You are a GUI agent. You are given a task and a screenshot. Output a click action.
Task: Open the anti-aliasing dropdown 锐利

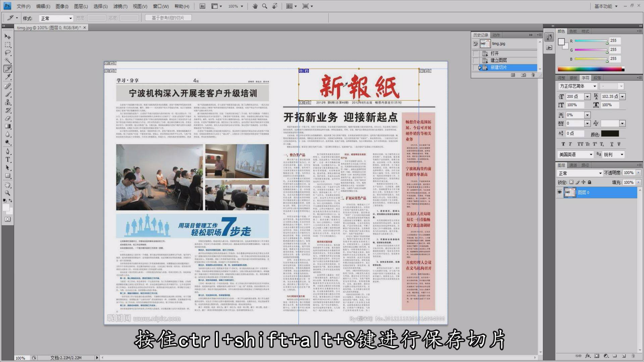pyautogui.click(x=614, y=155)
